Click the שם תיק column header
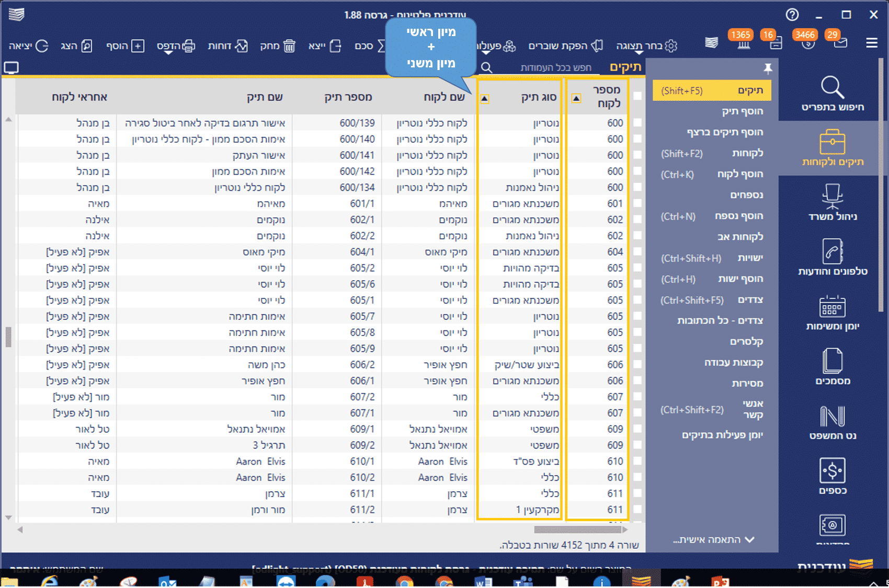 pos(265,97)
